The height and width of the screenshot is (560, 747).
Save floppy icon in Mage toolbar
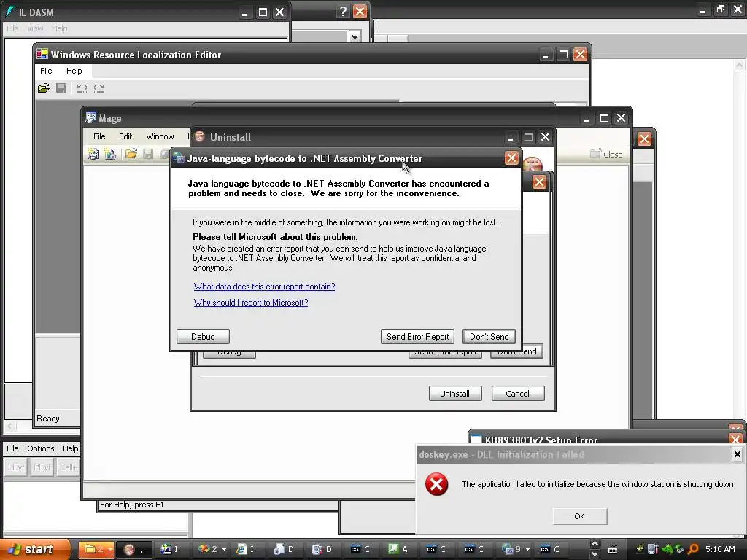pos(148,154)
